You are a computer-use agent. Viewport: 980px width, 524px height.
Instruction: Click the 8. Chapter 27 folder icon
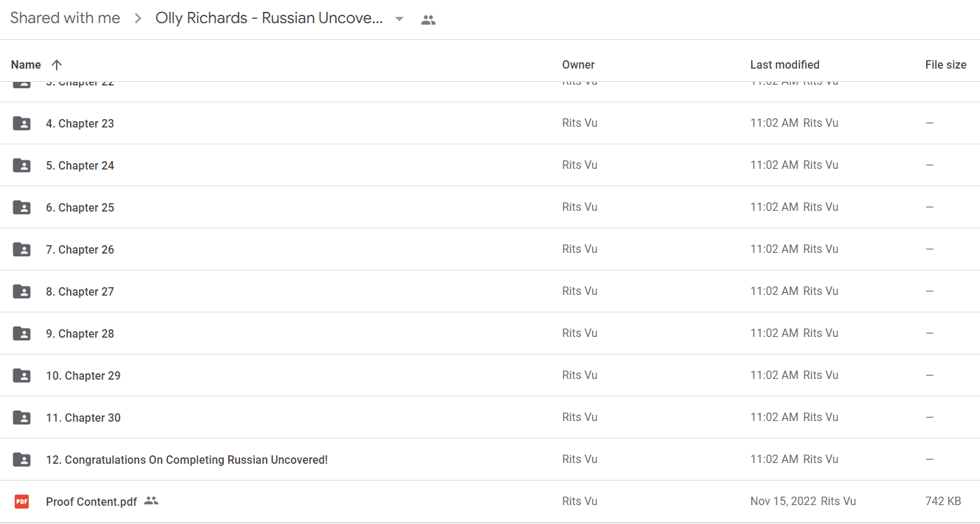click(x=22, y=291)
